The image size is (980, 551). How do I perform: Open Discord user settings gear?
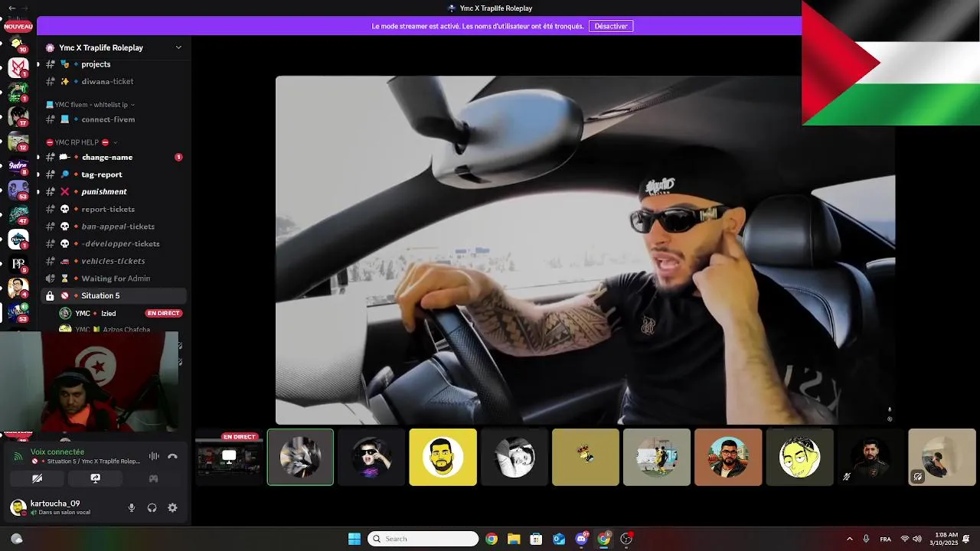tap(172, 507)
